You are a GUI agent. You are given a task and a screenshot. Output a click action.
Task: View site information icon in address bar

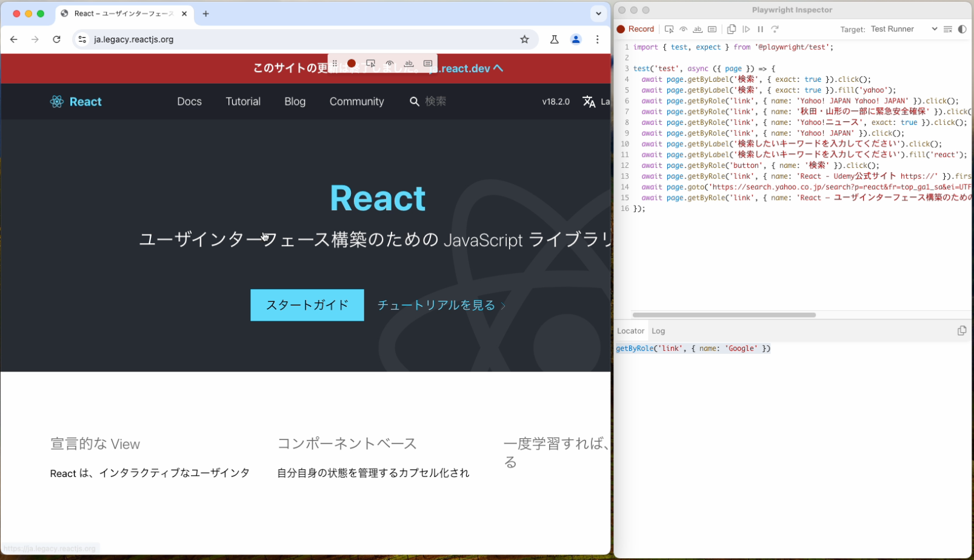click(x=82, y=39)
